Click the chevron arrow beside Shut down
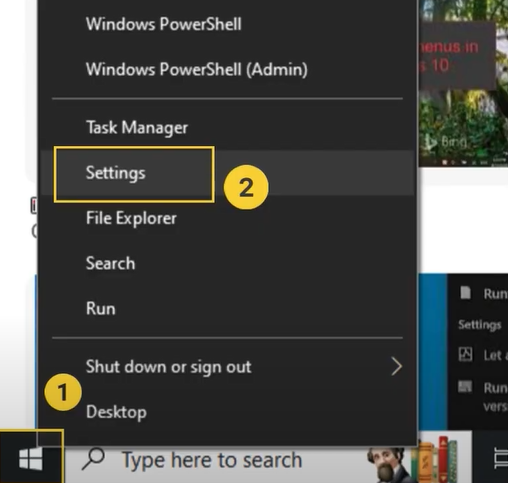 396,367
